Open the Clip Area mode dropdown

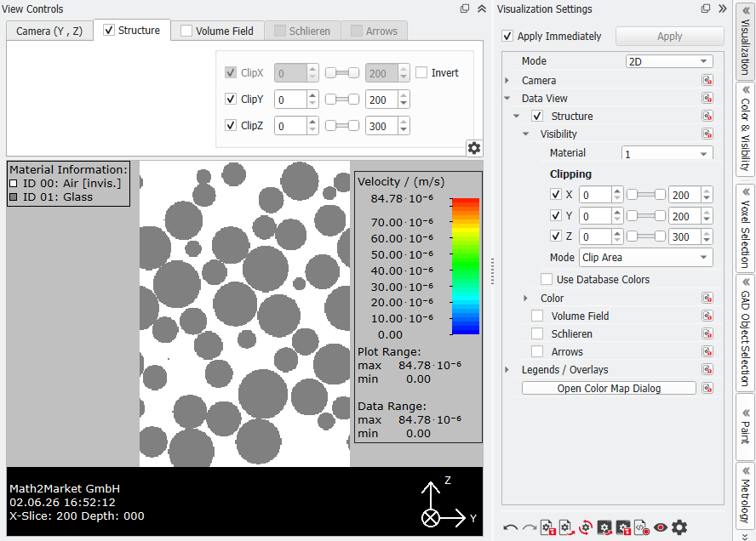645,257
